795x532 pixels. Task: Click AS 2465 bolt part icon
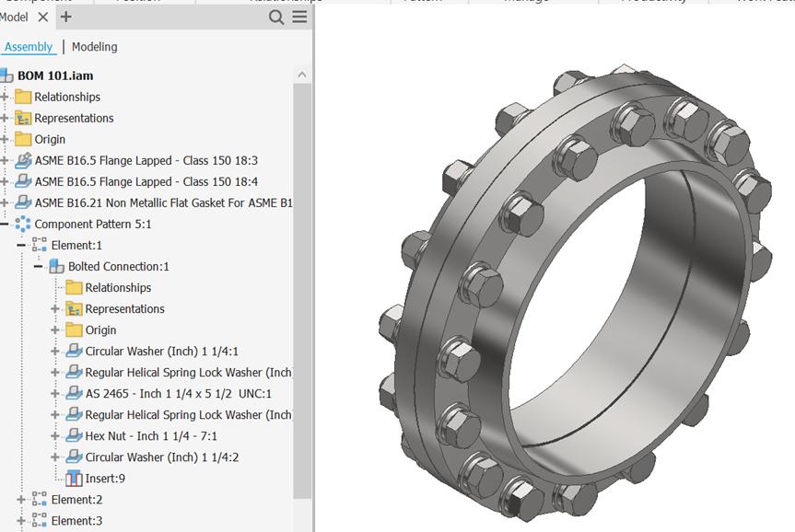pos(74,393)
